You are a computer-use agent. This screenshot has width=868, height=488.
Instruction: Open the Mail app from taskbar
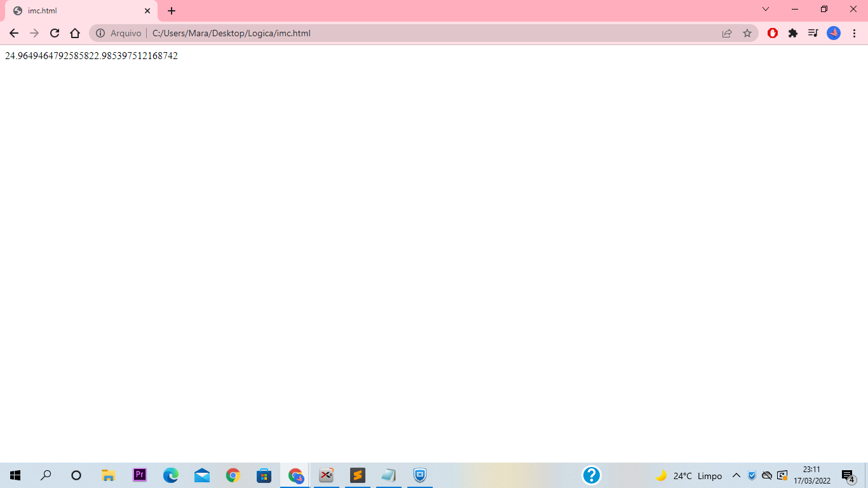(202, 475)
